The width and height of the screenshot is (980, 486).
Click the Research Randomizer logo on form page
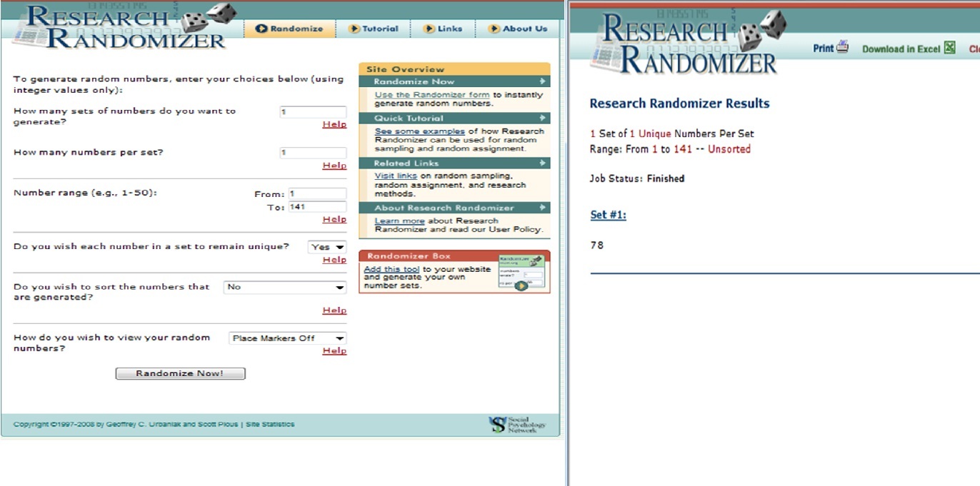pos(125,26)
